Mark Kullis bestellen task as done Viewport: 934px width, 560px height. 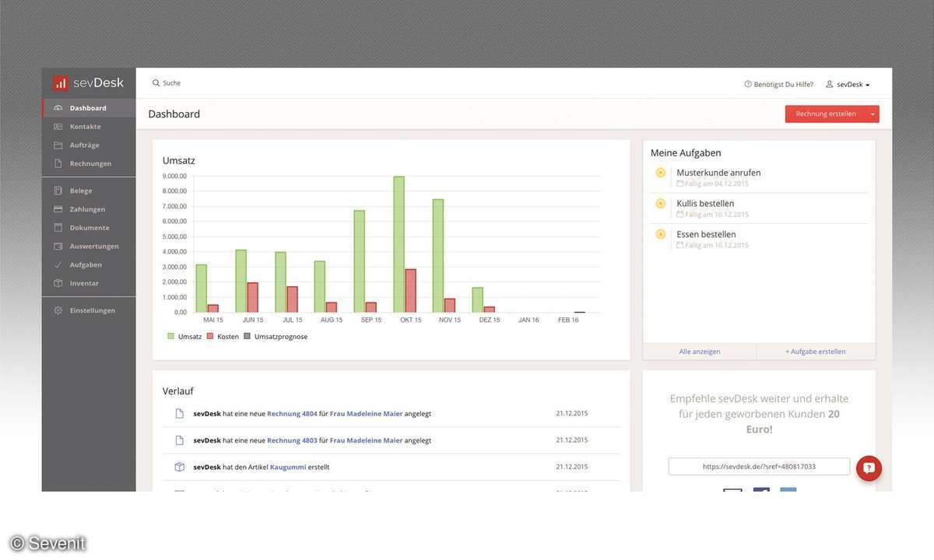[661, 204]
